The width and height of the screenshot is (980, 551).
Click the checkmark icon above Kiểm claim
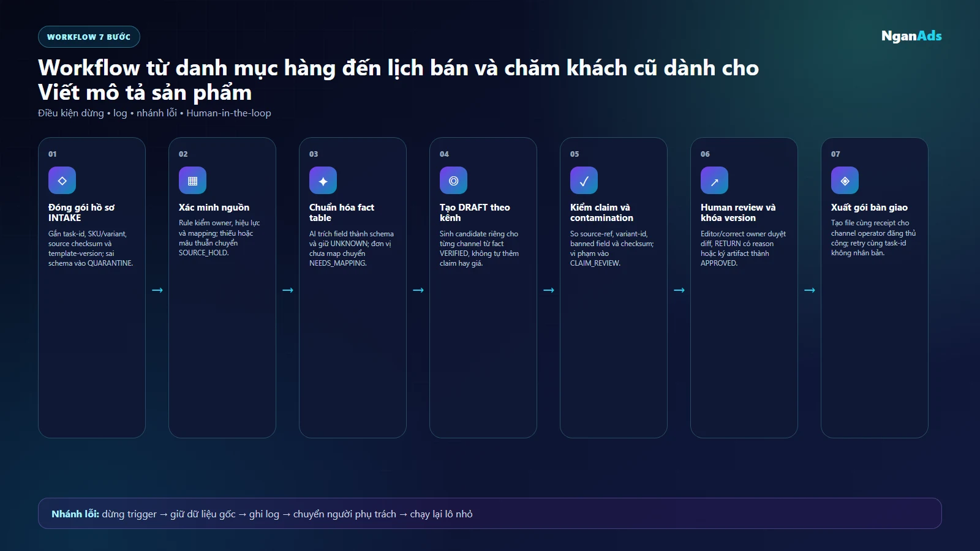pyautogui.click(x=584, y=181)
